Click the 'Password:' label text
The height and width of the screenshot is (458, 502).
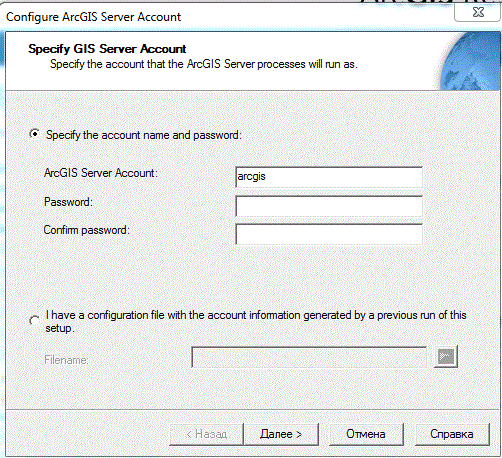pyautogui.click(x=68, y=202)
